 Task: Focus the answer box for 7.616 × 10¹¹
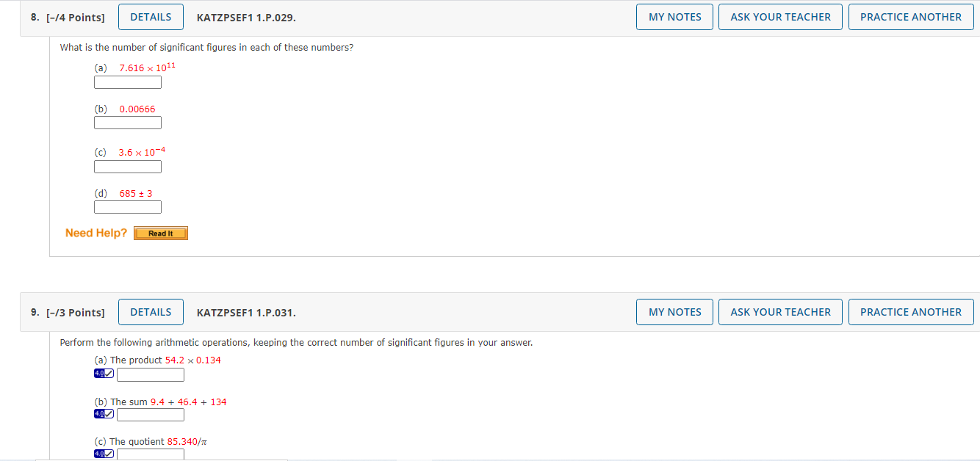coord(128,82)
